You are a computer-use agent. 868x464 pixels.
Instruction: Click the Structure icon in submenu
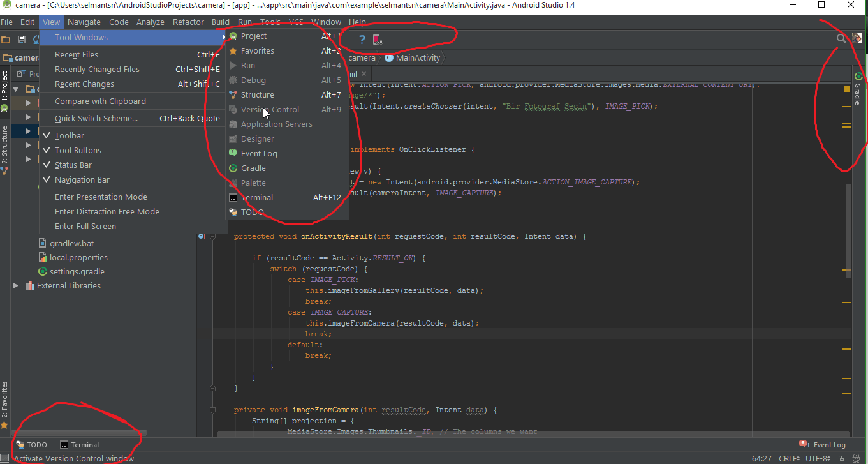click(x=233, y=95)
